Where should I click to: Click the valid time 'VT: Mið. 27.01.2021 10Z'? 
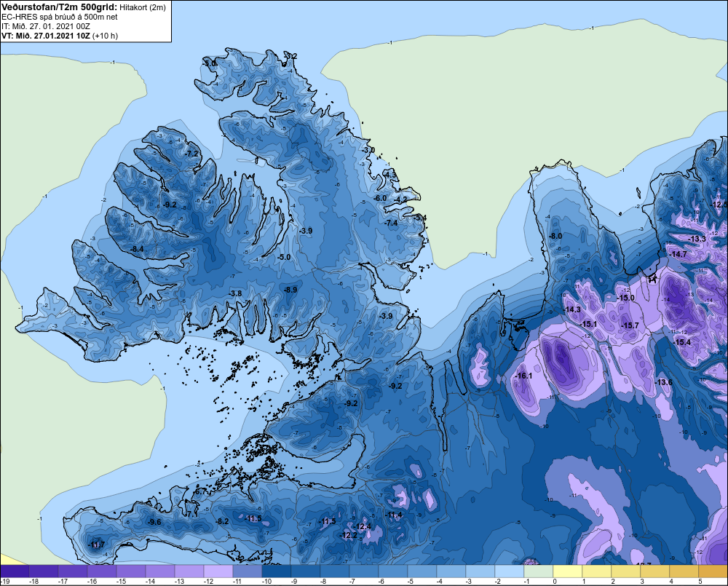[x=45, y=36]
